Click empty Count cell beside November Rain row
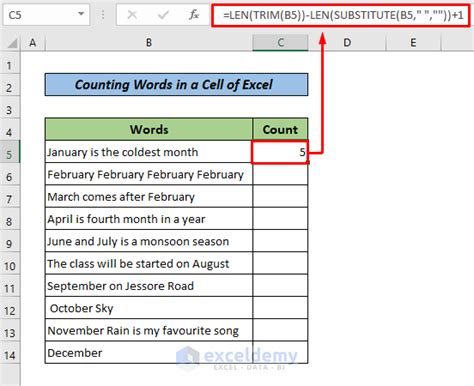This screenshot has width=474, height=386. (280, 331)
